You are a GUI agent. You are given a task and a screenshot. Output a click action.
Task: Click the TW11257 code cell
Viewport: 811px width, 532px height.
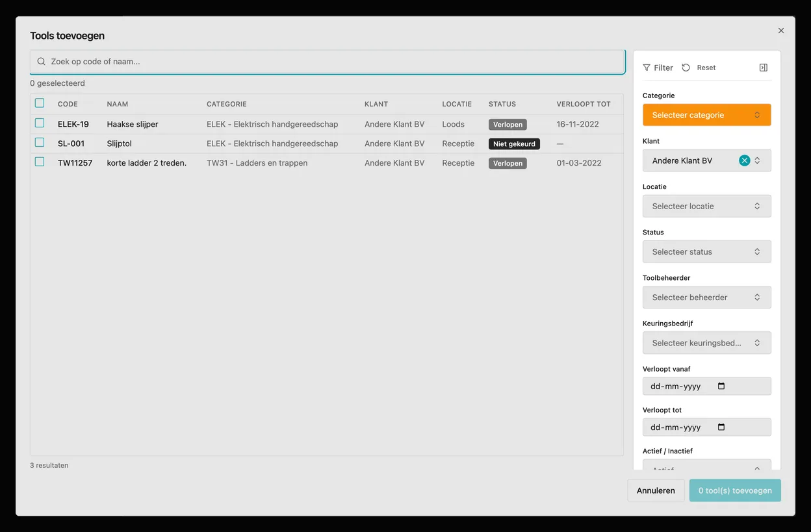click(75, 163)
